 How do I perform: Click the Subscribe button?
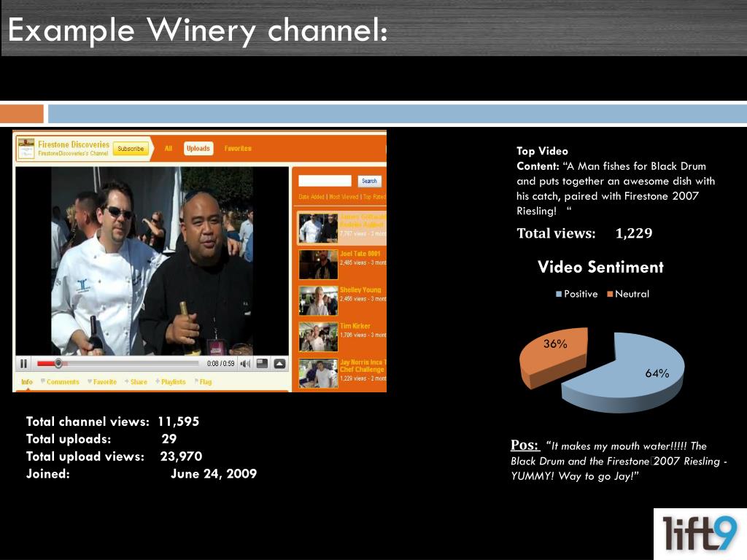[131, 149]
